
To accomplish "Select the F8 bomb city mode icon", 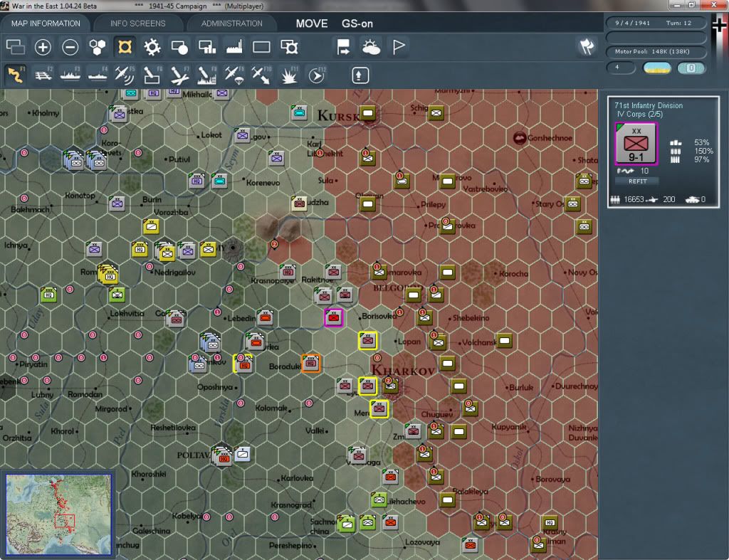I will pos(207,75).
